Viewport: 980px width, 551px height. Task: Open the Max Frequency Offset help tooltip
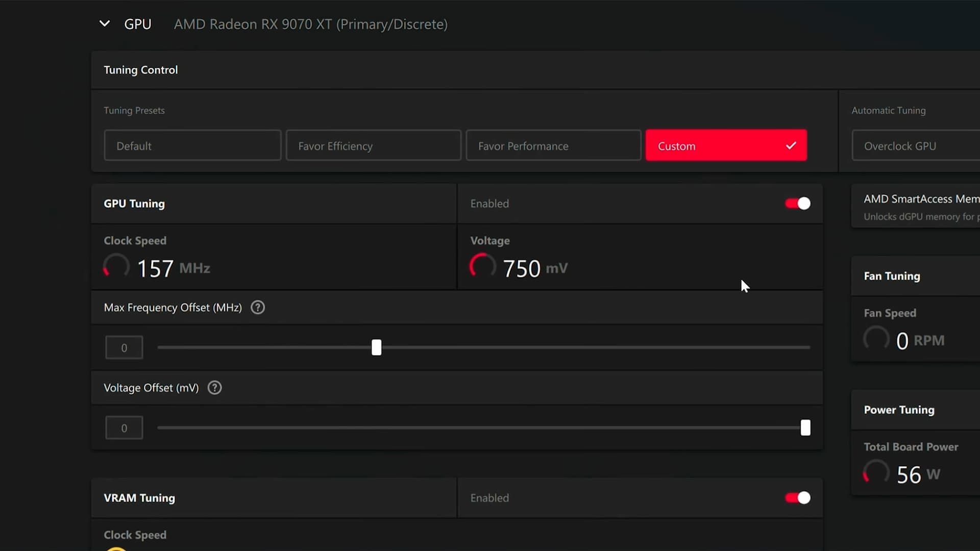pyautogui.click(x=257, y=307)
